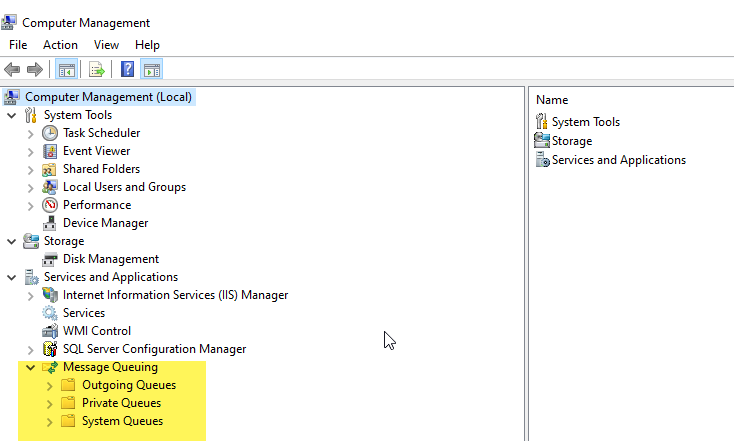Click the Back arrow toolbar icon
The width and height of the screenshot is (734, 441).
12,70
